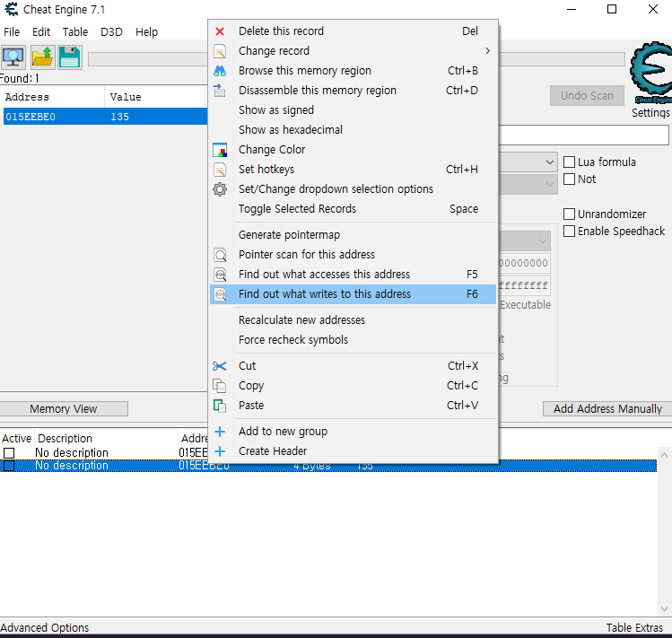The width and height of the screenshot is (672, 638).
Task: Click the Disassemble memory region icon
Action: click(220, 91)
